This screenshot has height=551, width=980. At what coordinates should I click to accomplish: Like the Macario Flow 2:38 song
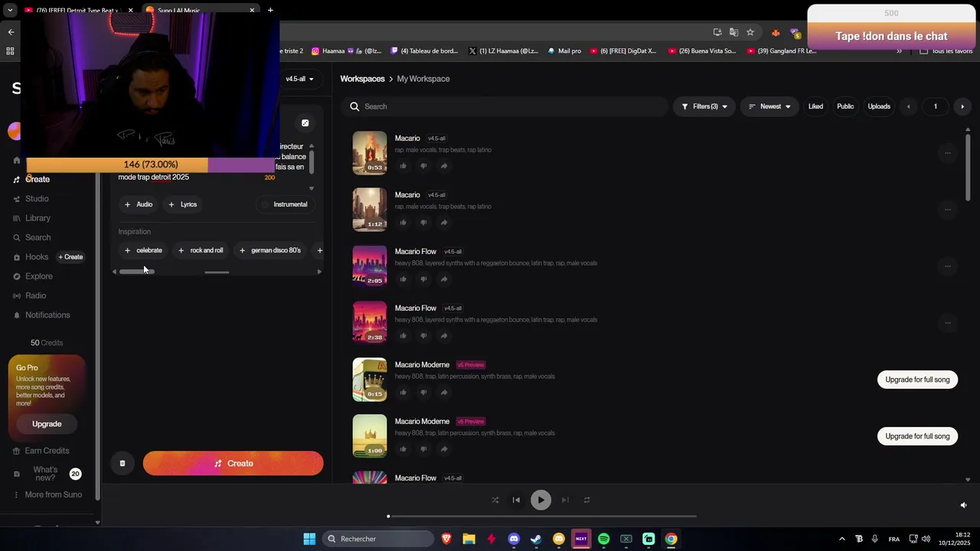coord(403,336)
